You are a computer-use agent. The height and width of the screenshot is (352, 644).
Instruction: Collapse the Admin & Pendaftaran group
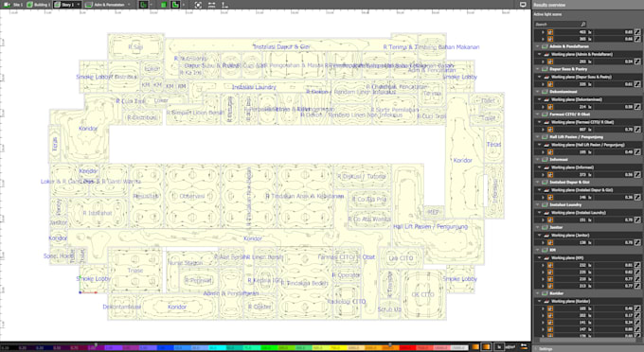(538, 46)
